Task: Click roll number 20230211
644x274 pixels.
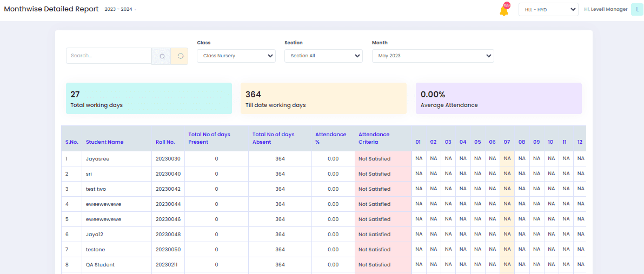Action: (167, 265)
